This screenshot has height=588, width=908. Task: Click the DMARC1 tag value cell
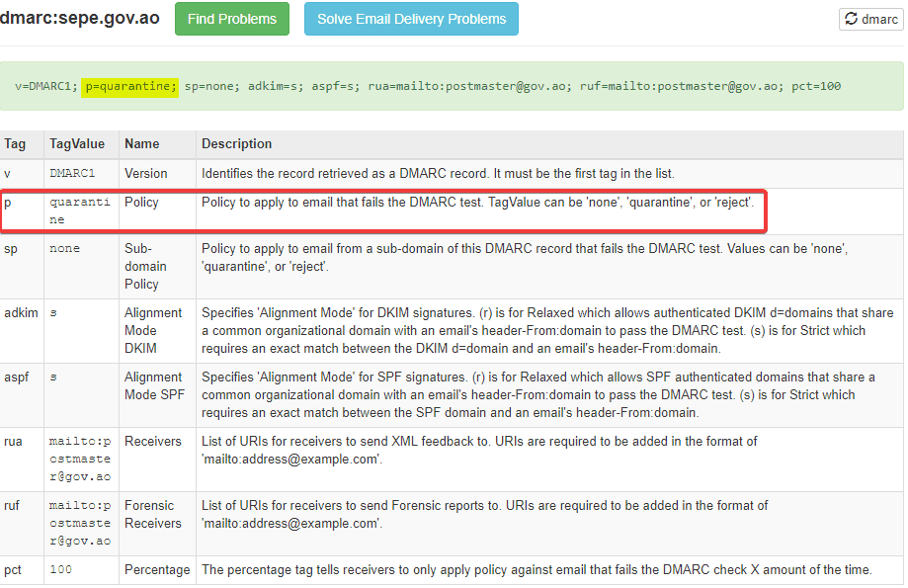coord(72,174)
